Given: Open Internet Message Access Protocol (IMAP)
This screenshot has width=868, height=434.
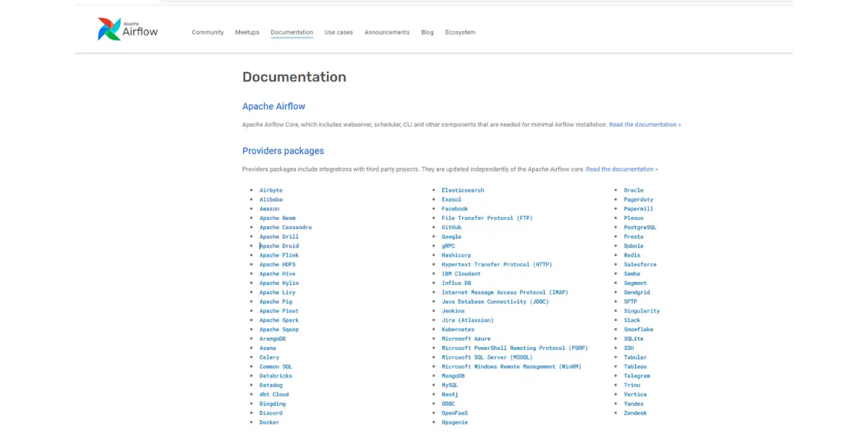Looking at the screenshot, I should click(x=505, y=293).
